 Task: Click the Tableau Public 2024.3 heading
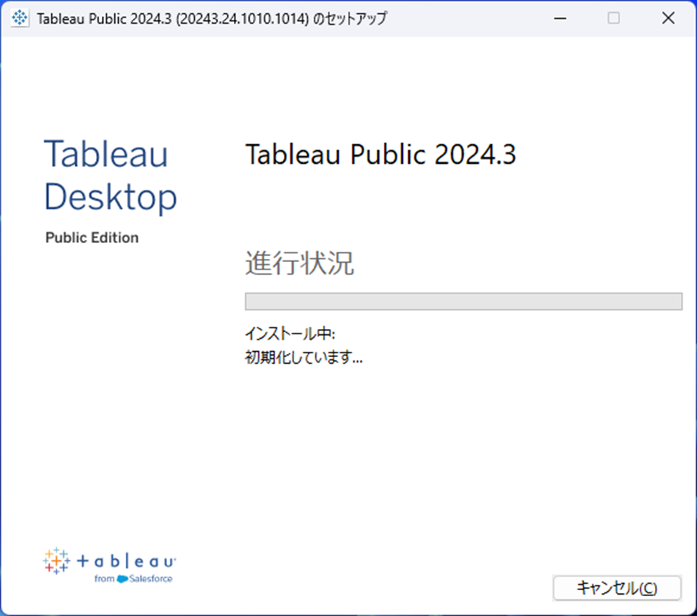coord(381,155)
